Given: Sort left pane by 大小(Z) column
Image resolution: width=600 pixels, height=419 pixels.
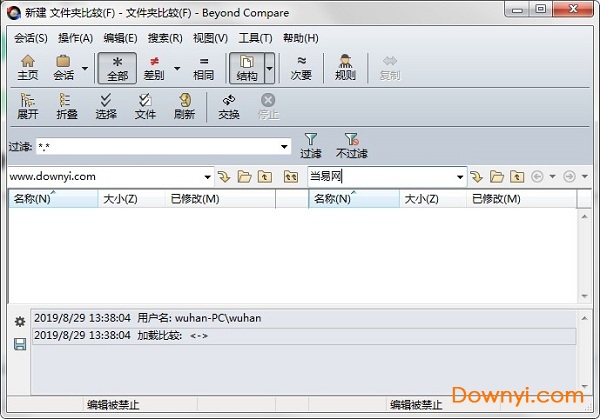Looking at the screenshot, I should pos(132,199).
